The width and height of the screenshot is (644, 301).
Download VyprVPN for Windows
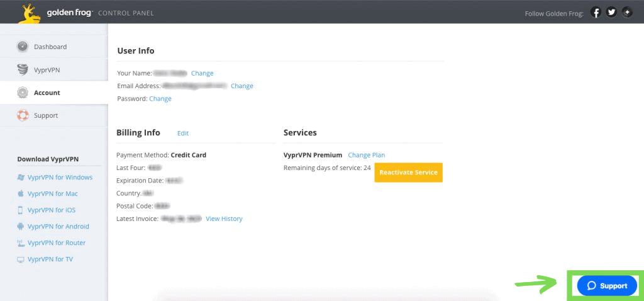60,177
